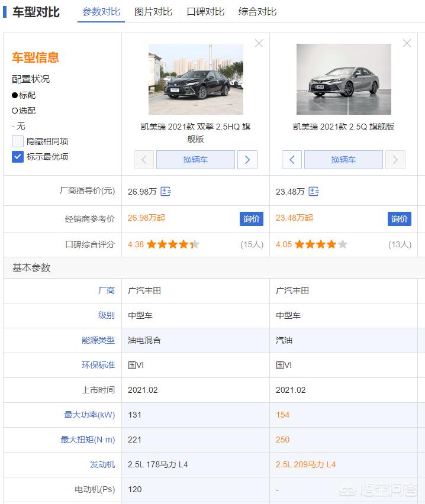This screenshot has width=425, height=504.
Task: Open the 厂商 parameter label
Action: [107, 290]
